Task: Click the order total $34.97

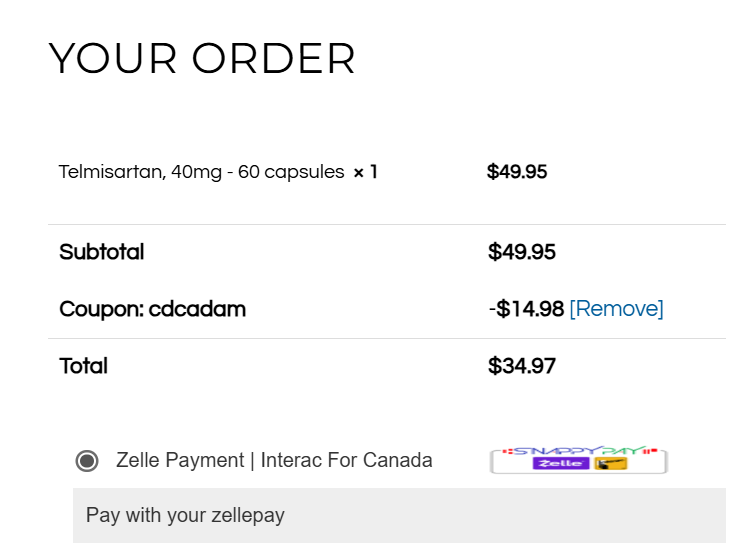Action: click(x=522, y=366)
